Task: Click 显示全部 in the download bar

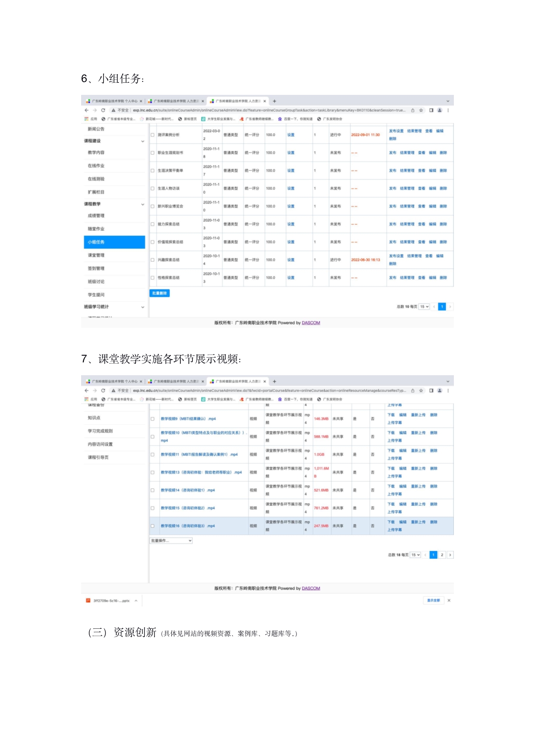Action: click(x=434, y=600)
